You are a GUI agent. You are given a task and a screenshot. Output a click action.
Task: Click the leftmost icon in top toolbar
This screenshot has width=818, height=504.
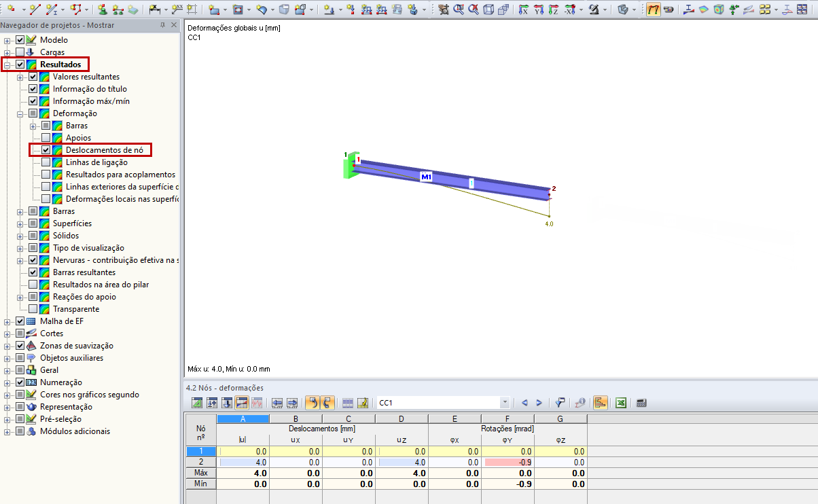(x=10, y=10)
